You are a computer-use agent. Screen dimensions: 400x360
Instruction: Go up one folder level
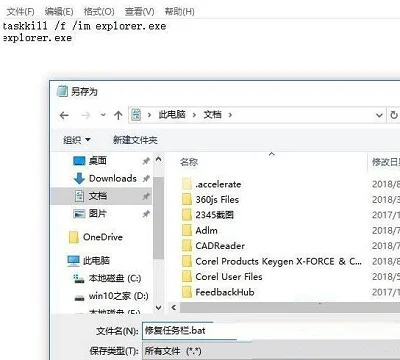[118, 115]
